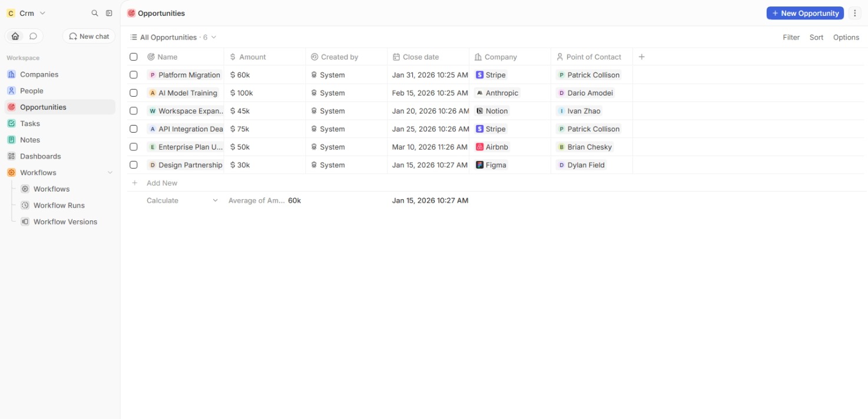The height and width of the screenshot is (419, 868).
Task: Open the Close date column header menu
Action: (429, 57)
